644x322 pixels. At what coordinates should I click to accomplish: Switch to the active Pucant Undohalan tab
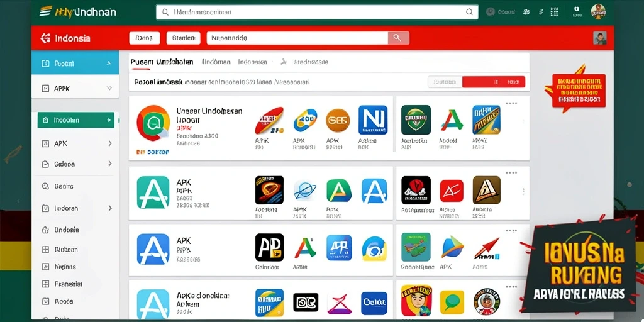tap(162, 62)
